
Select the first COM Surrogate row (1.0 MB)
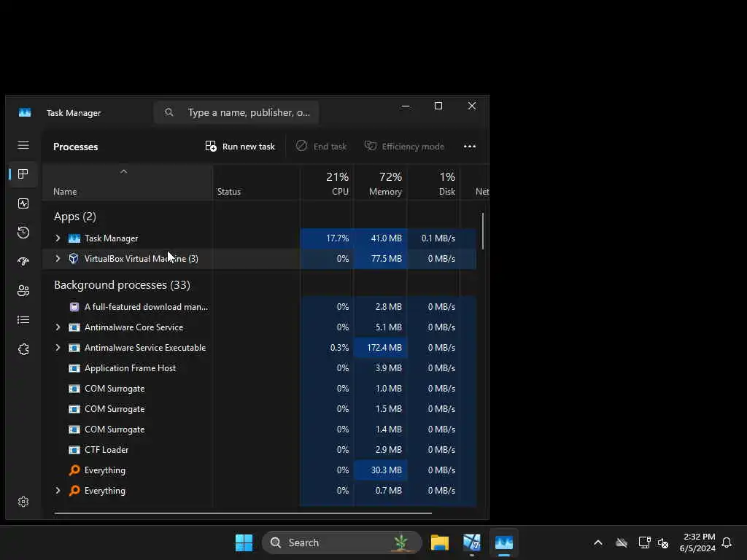coord(259,389)
